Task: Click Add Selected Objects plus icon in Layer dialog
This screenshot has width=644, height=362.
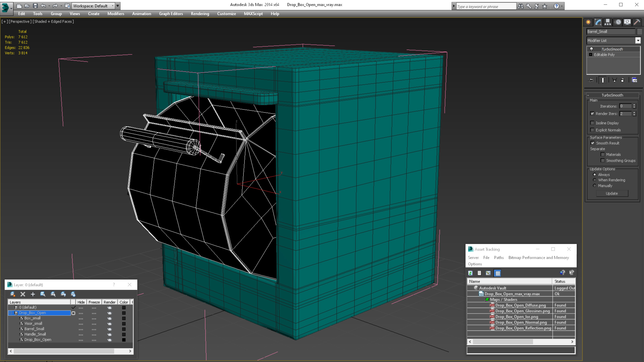Action: pos(33,294)
